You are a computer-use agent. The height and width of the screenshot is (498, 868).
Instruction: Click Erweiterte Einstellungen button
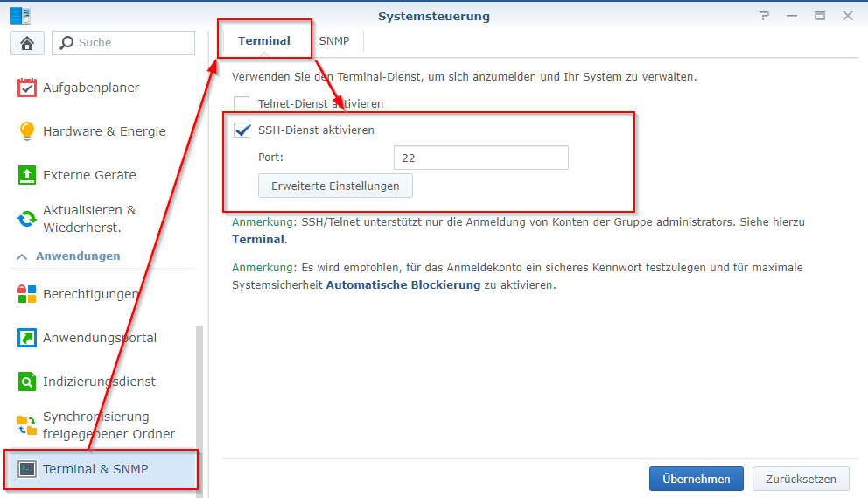(335, 186)
